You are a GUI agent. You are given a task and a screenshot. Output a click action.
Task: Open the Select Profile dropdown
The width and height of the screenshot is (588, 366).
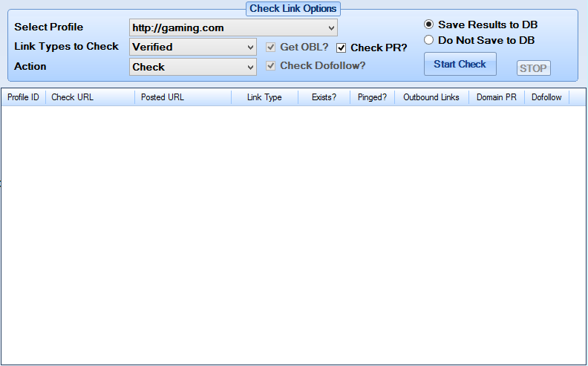click(233, 27)
